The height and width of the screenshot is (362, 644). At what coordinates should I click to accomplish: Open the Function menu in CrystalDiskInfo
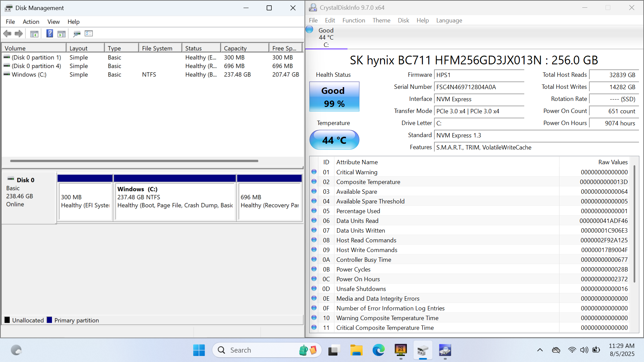tap(354, 20)
